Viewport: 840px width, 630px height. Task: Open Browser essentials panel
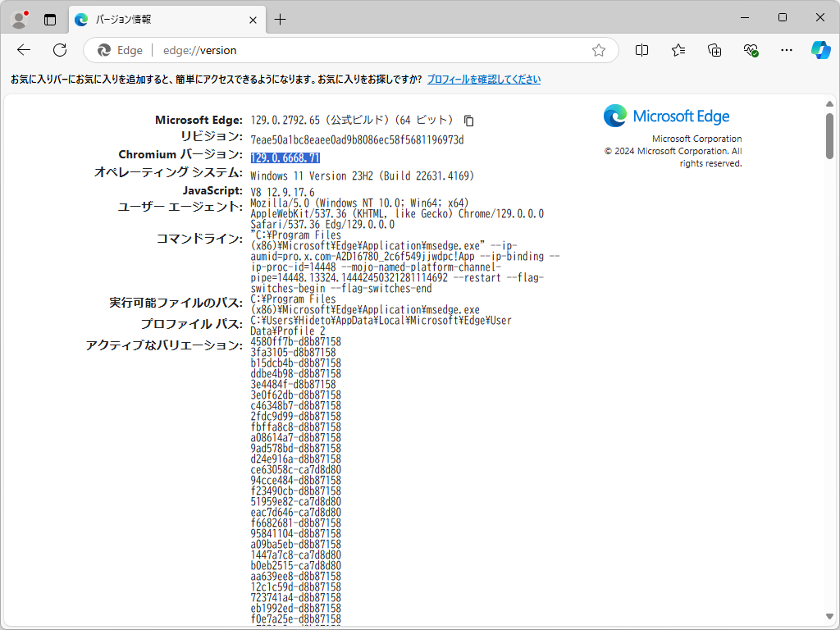tap(750, 50)
